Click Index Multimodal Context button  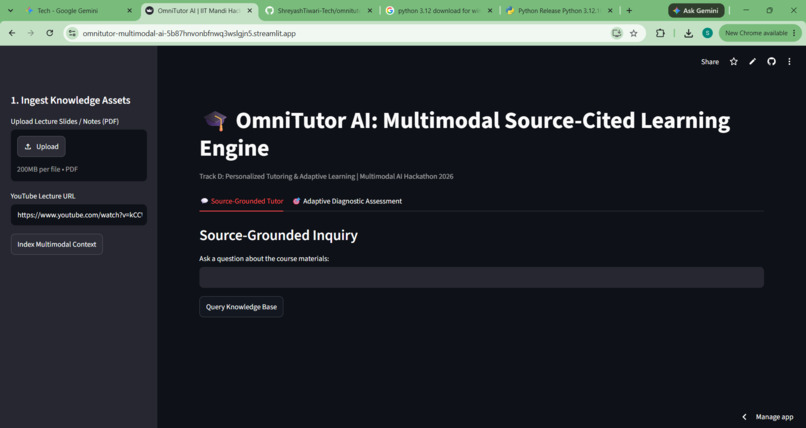pyautogui.click(x=57, y=244)
